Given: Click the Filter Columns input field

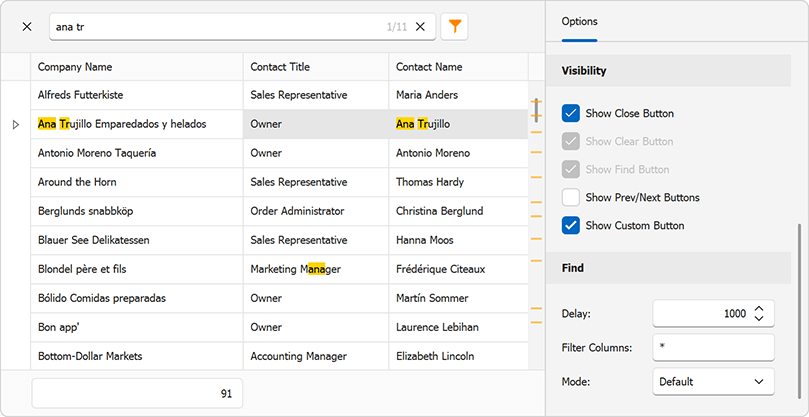Looking at the screenshot, I should click(x=713, y=347).
